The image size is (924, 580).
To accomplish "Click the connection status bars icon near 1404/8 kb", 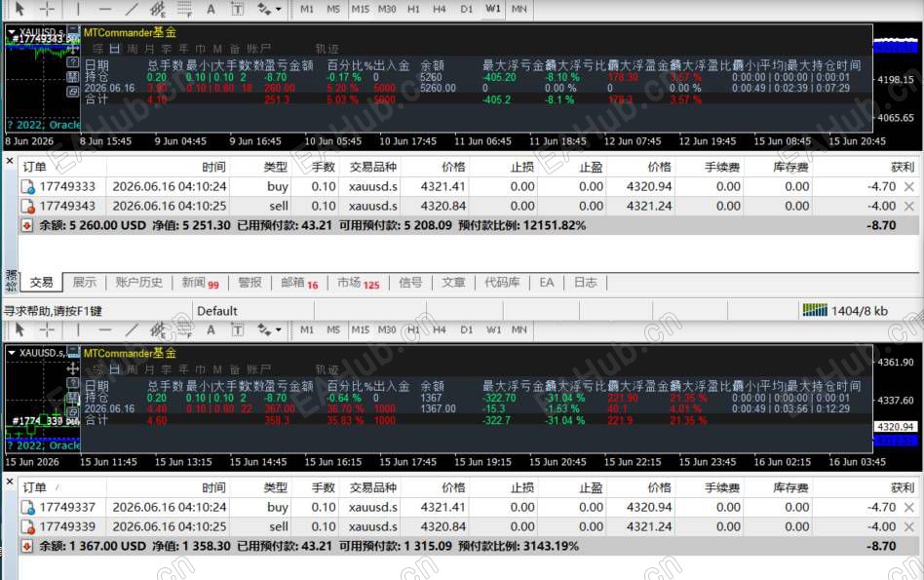I will (x=815, y=310).
